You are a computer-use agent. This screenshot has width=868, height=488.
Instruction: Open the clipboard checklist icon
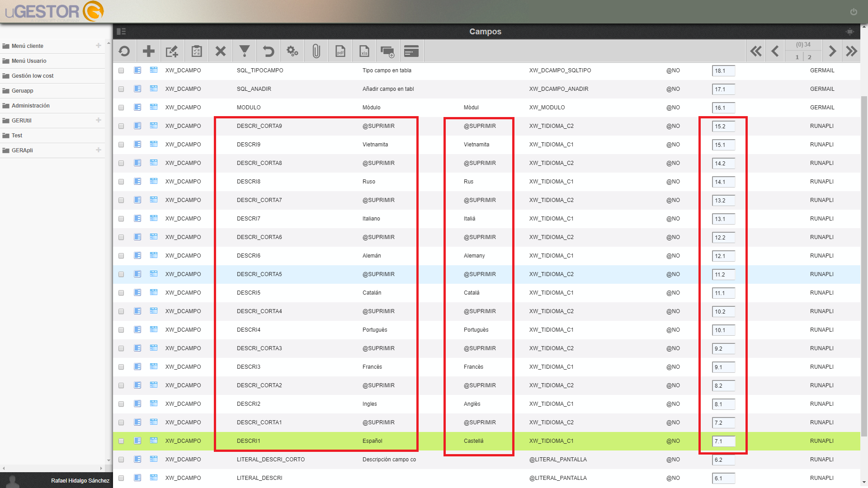tap(196, 51)
